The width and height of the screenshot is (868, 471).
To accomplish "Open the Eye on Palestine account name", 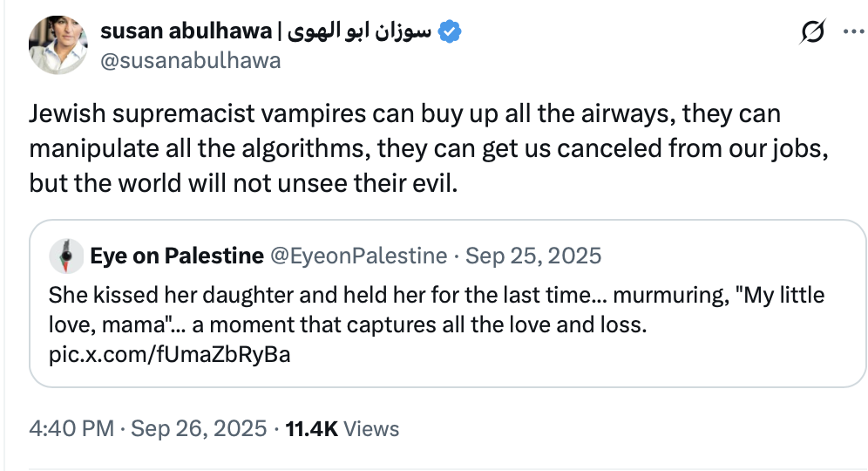I will (176, 256).
